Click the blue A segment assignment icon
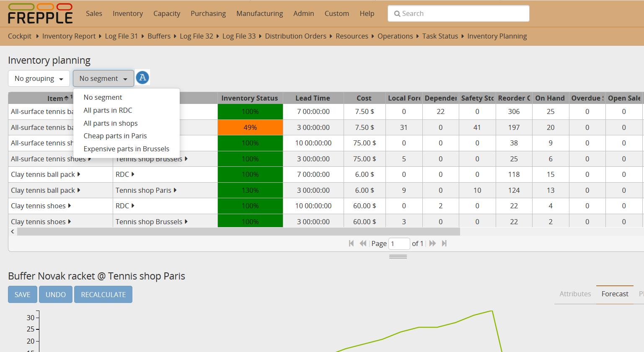Viewport: 644px width, 352px height. [x=142, y=78]
